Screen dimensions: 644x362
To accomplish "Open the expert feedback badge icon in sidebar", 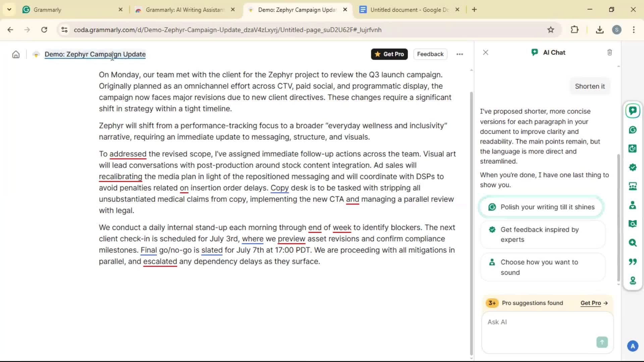I will 633,167.
